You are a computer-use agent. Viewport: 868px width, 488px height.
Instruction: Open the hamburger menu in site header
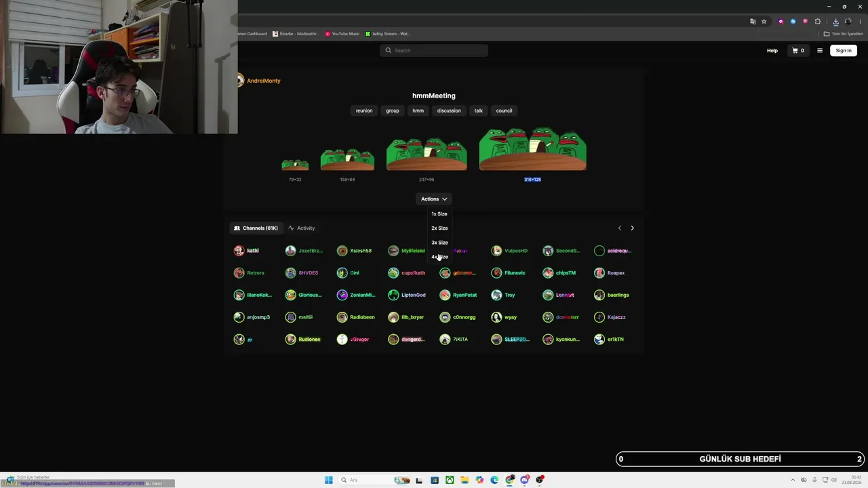point(819,50)
